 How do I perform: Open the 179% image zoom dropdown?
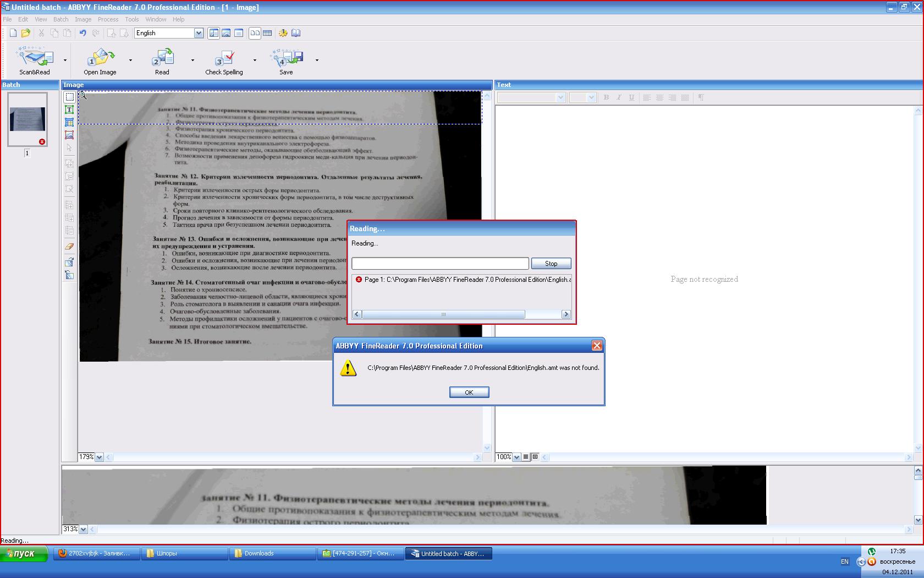tap(99, 457)
